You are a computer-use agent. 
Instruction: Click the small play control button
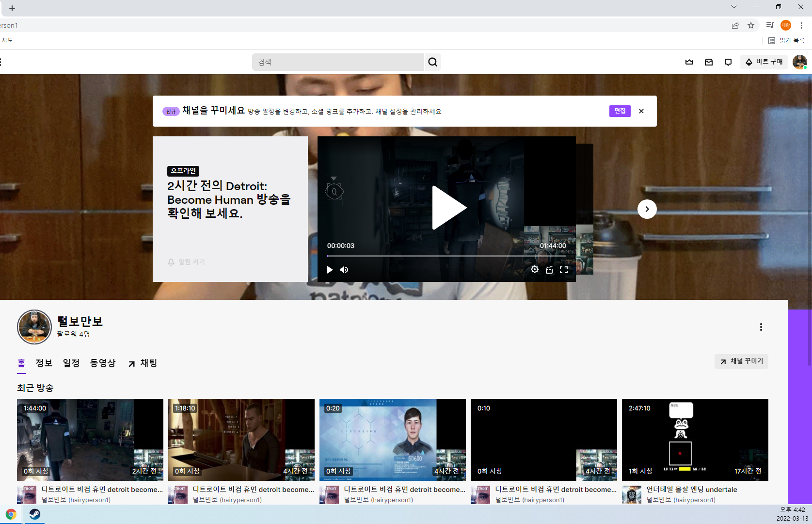click(330, 270)
